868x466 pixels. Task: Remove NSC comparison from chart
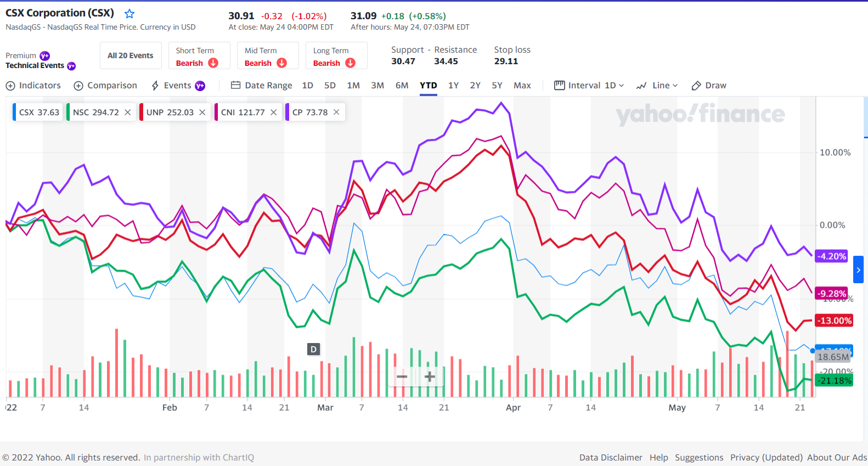[x=127, y=112]
